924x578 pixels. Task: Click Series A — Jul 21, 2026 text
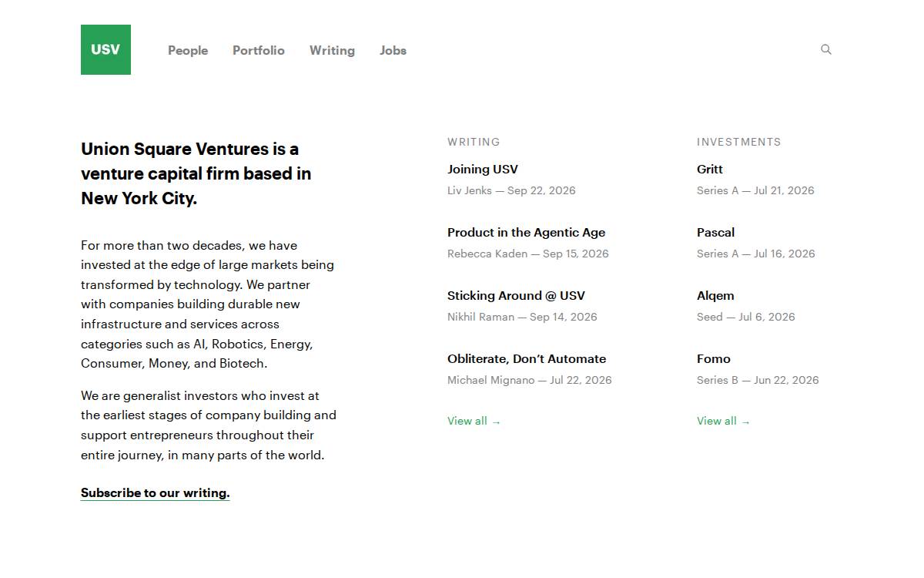(x=755, y=190)
